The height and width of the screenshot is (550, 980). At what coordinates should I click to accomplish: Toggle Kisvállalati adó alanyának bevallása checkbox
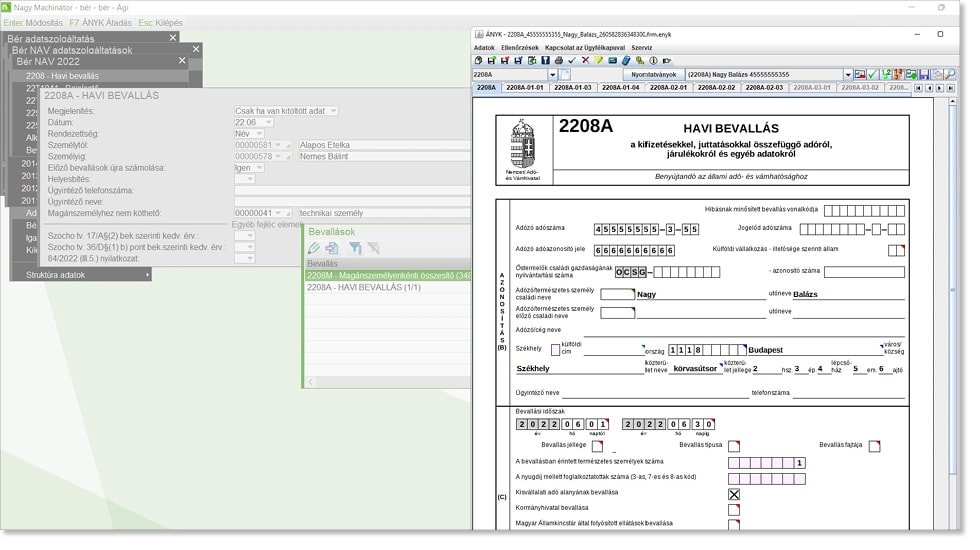(x=734, y=494)
